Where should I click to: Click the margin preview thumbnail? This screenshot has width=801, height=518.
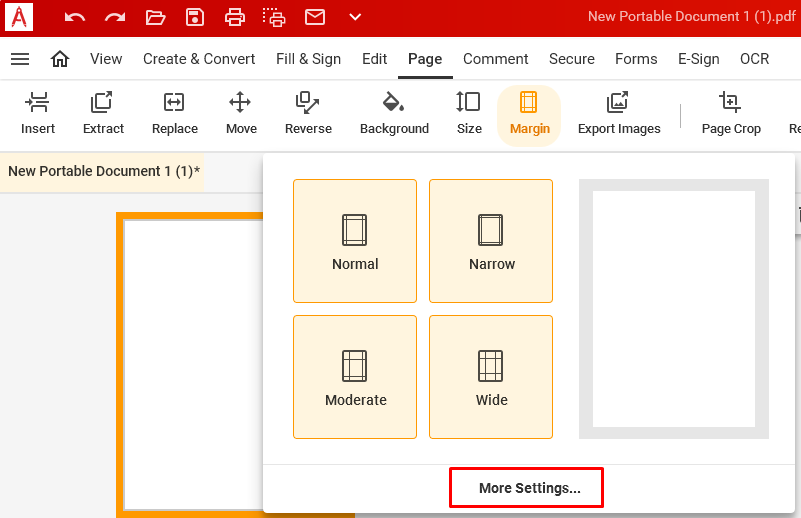click(x=674, y=309)
